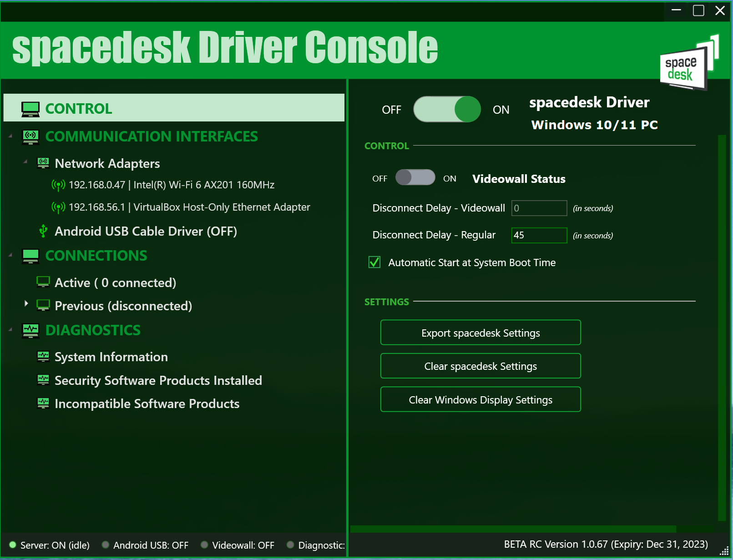The height and width of the screenshot is (560, 733).
Task: Expand the Previous (disconnected) connections node
Action: pyautogui.click(x=26, y=303)
